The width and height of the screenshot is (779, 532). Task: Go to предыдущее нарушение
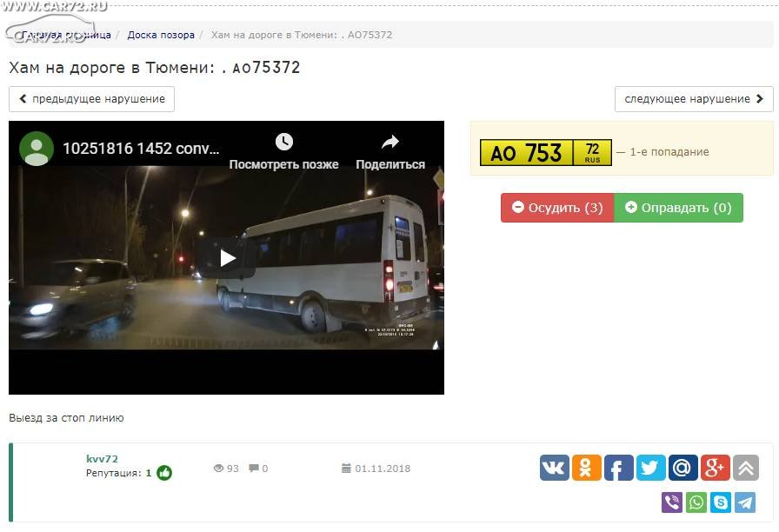91,99
